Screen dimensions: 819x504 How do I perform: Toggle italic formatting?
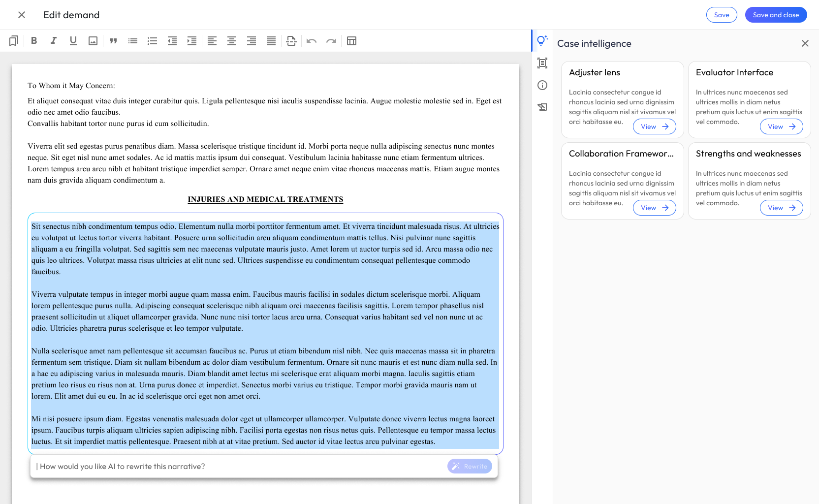coord(54,41)
